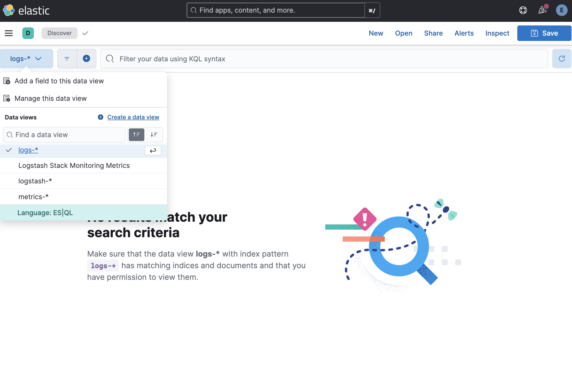Open the newsfeed celebration icon
This screenshot has width=572, height=392.
(542, 10)
